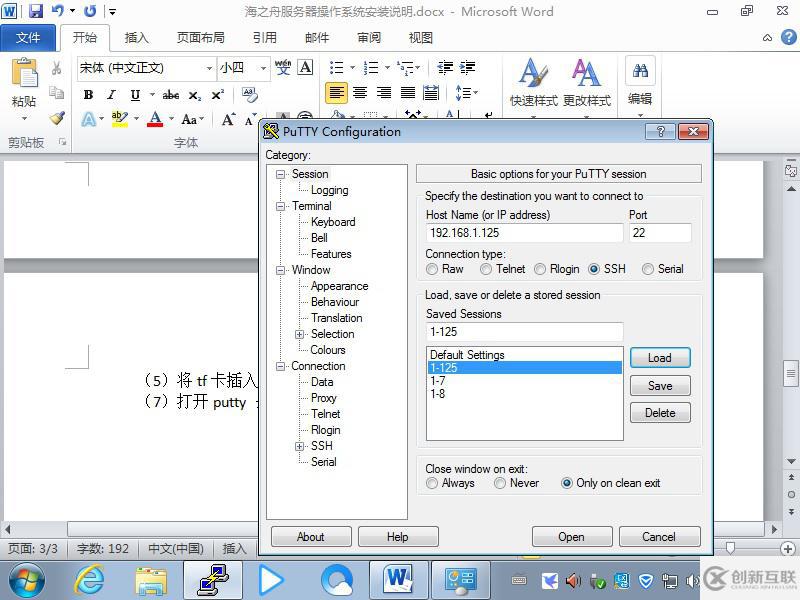Click Word vertical scrollbar thumb

[x=791, y=373]
